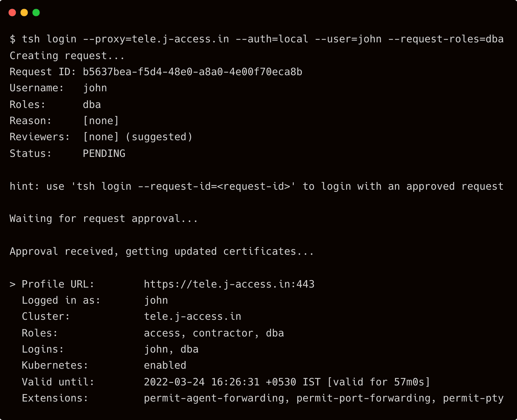Click the PENDING status text
Screen dimensions: 517x420
104,153
